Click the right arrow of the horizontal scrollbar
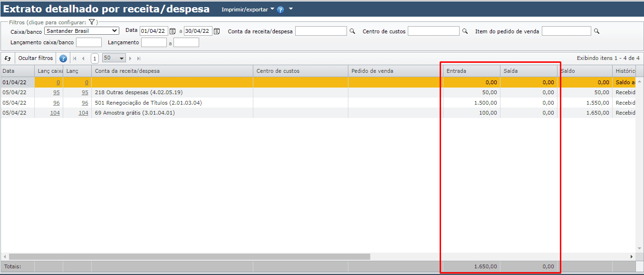This screenshot has width=644, height=275. pos(632,256)
